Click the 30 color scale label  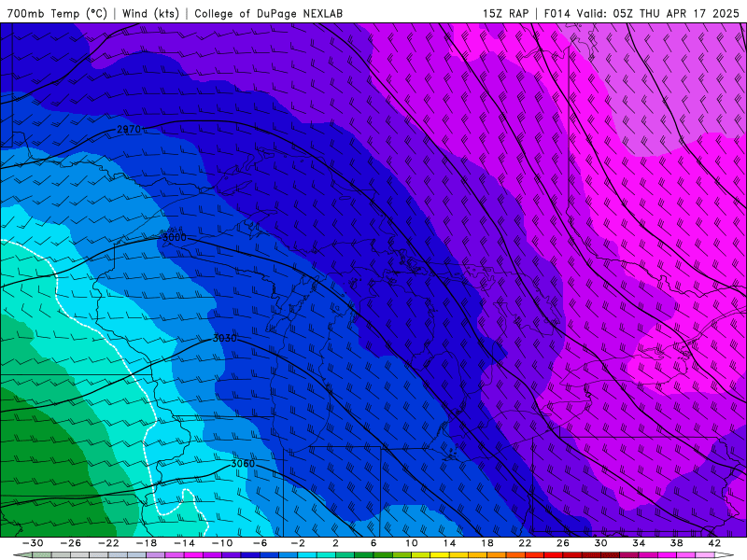pos(600,543)
